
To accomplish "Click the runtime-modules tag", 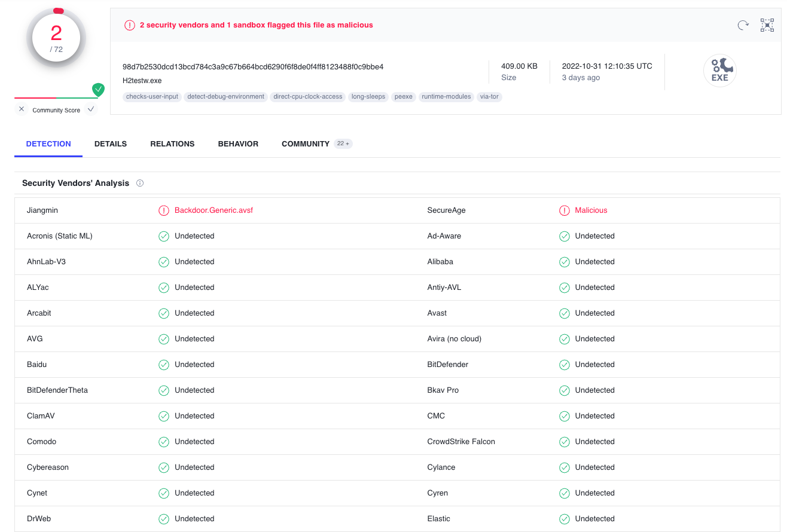I will coord(446,97).
